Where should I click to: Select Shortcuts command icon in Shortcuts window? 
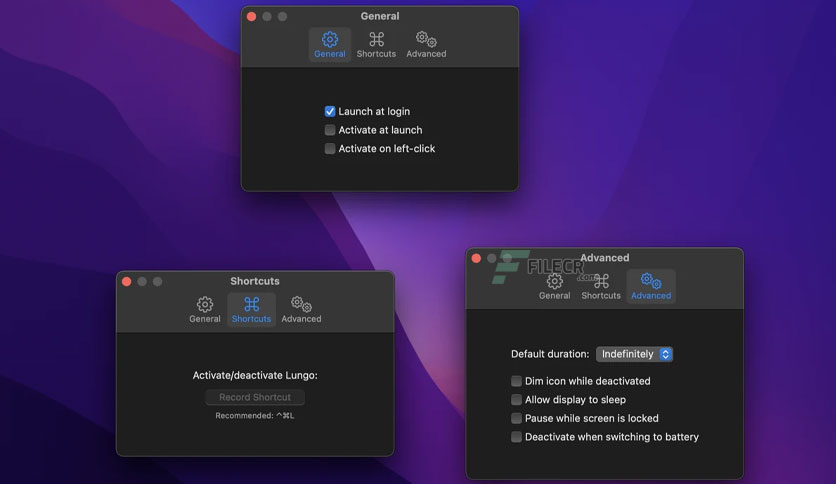pyautogui.click(x=252, y=304)
